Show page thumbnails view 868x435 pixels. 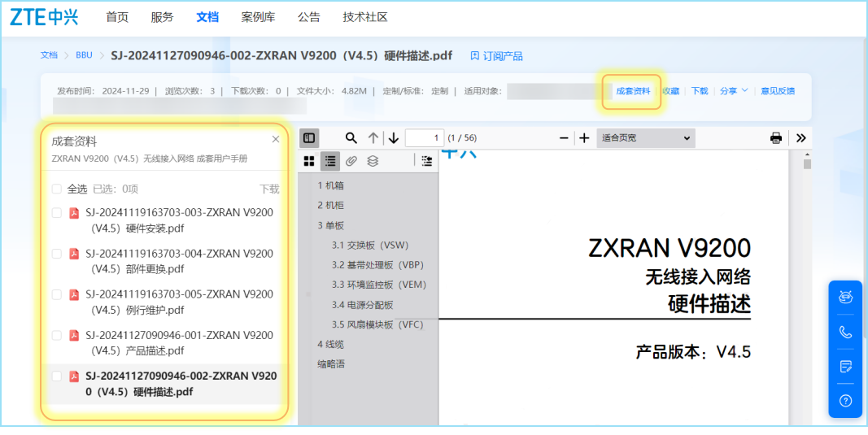309,161
